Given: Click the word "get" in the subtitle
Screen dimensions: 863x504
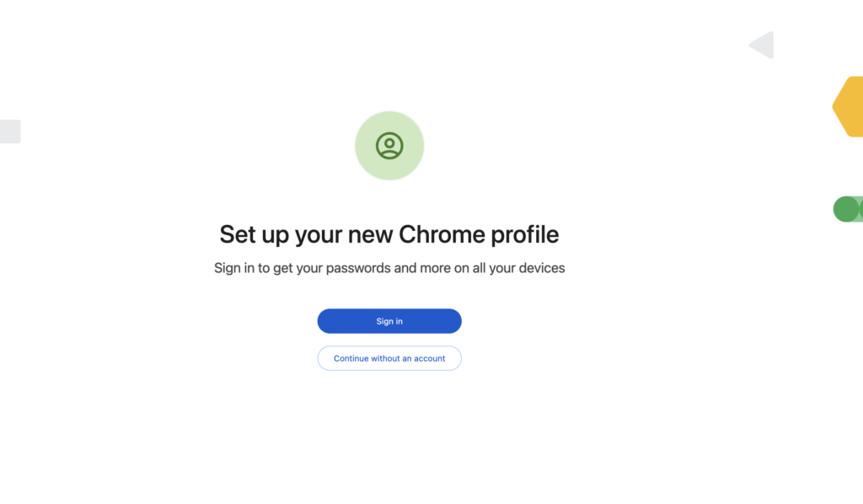Looking at the screenshot, I should (281, 268).
